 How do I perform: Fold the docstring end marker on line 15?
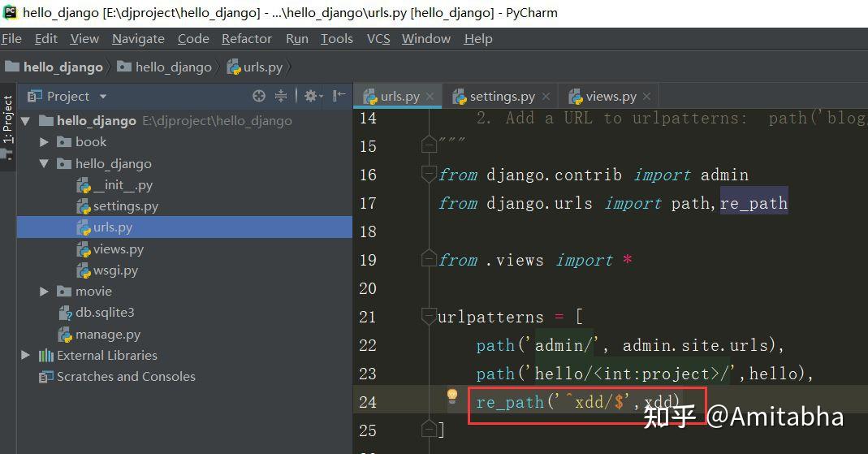pos(429,145)
